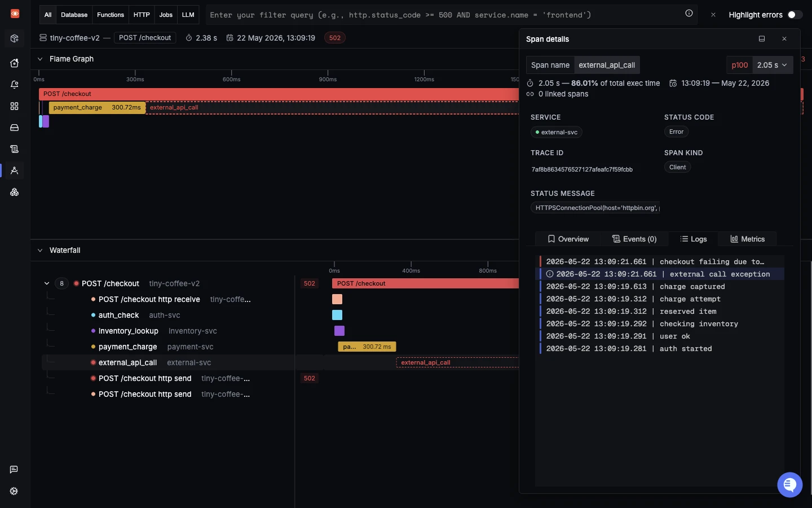
Task: Collapse the POST /checkout span tree
Action: 47,283
